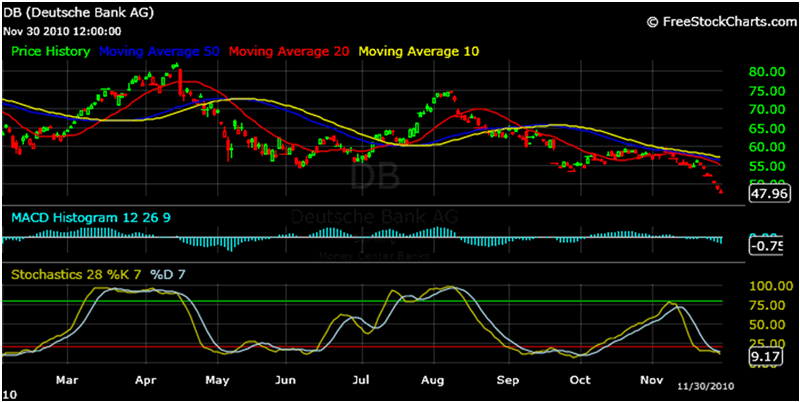Click the 9.17 stochastics value box
Screen dimensions: 800x402
766,358
